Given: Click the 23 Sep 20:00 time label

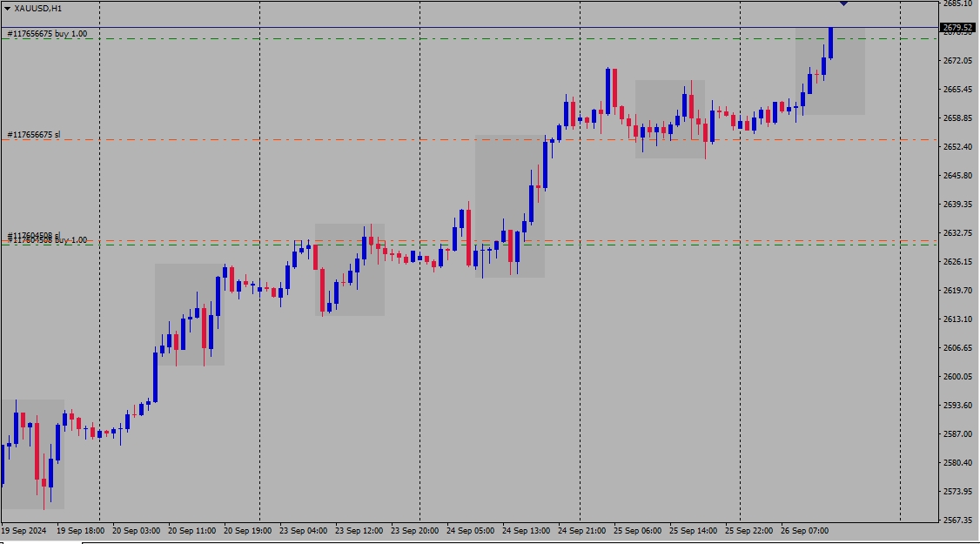Looking at the screenshot, I should click(x=414, y=531).
